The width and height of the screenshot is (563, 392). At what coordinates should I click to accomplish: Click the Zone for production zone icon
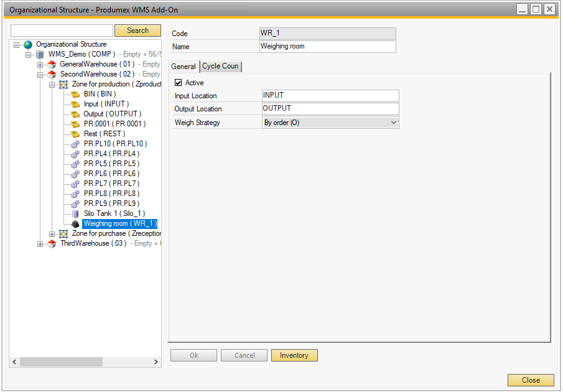(63, 85)
